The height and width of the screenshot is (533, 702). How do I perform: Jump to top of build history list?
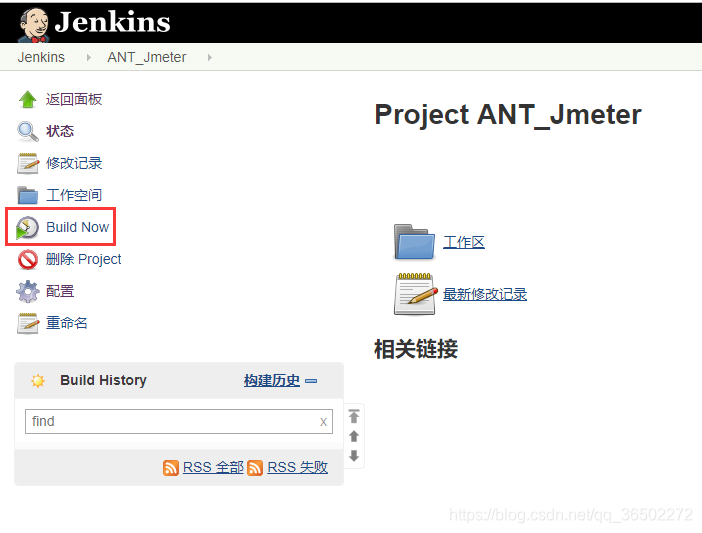[354, 416]
